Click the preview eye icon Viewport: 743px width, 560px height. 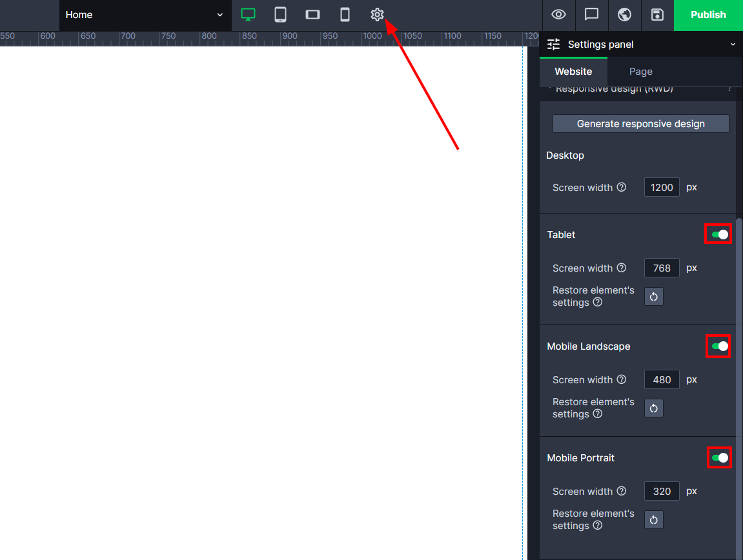click(559, 15)
